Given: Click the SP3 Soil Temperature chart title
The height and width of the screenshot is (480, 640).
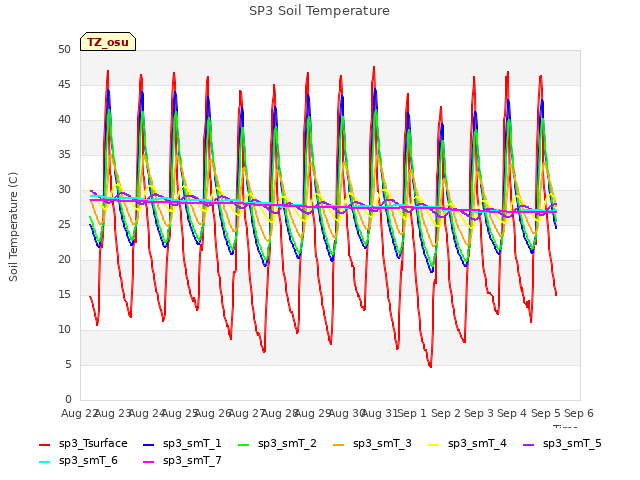Looking at the screenshot, I should coord(319,11).
